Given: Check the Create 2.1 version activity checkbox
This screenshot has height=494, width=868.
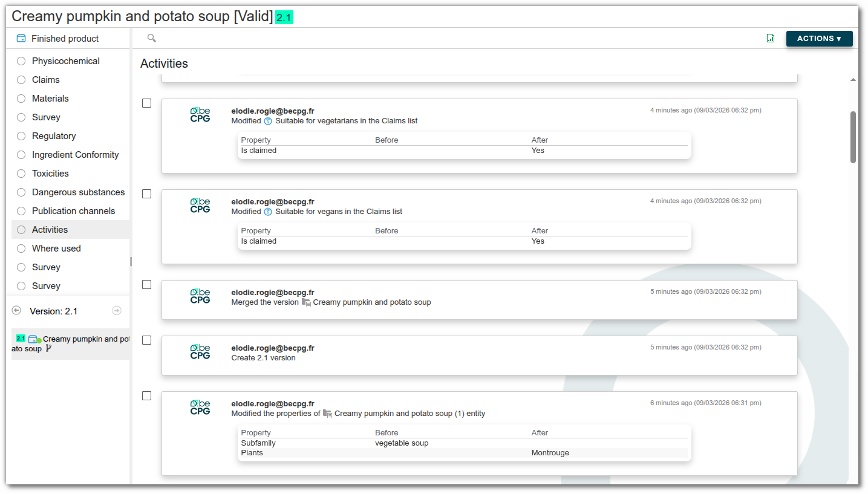Looking at the screenshot, I should (146, 340).
